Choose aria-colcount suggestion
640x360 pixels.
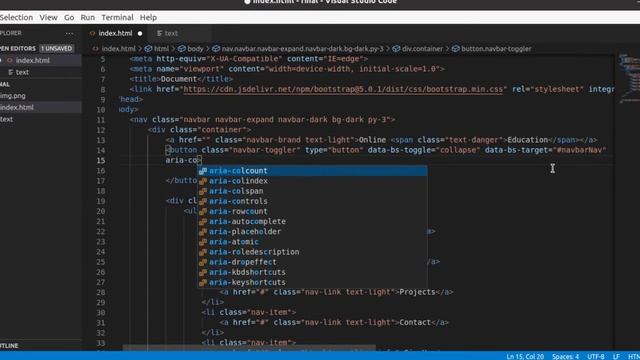313,171
